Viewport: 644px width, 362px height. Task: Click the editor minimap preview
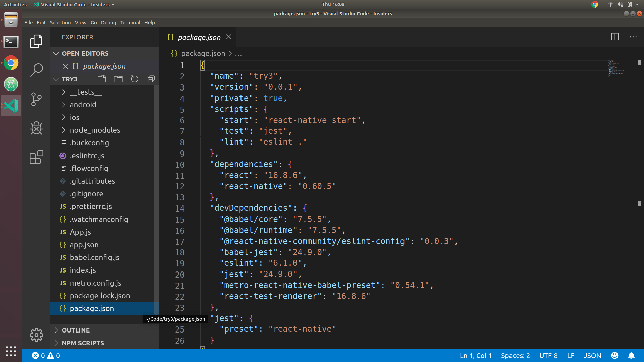(x=616, y=69)
